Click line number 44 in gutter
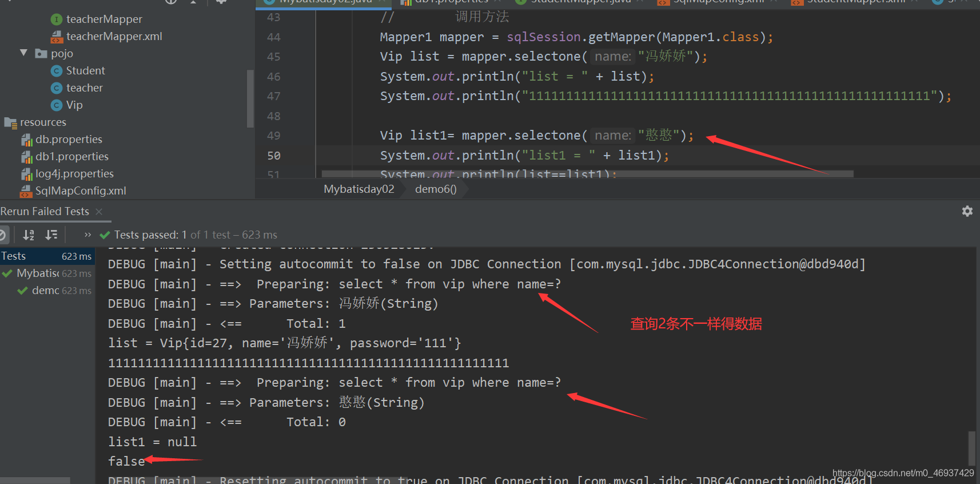Viewport: 980px width, 484px height. [274, 37]
